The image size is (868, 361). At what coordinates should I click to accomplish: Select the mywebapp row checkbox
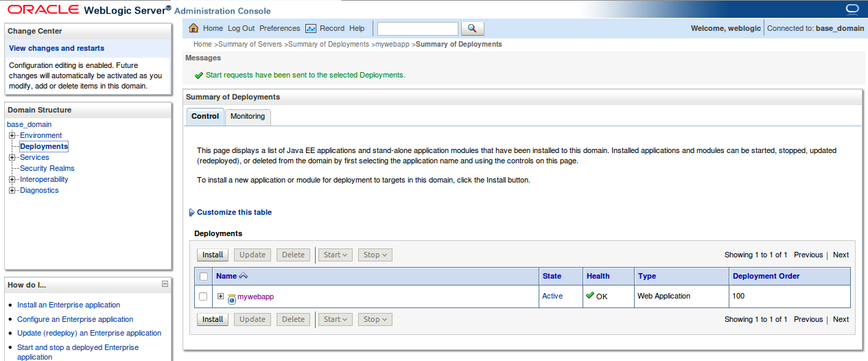(203, 296)
